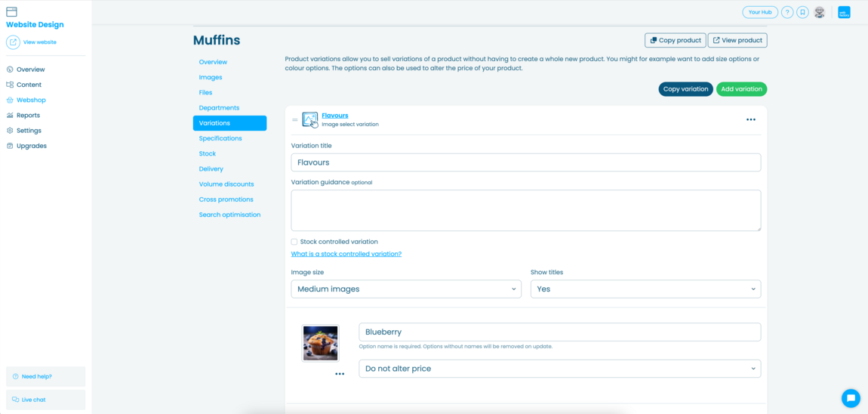Click the Add variation button
This screenshot has width=868, height=414.
[741, 89]
